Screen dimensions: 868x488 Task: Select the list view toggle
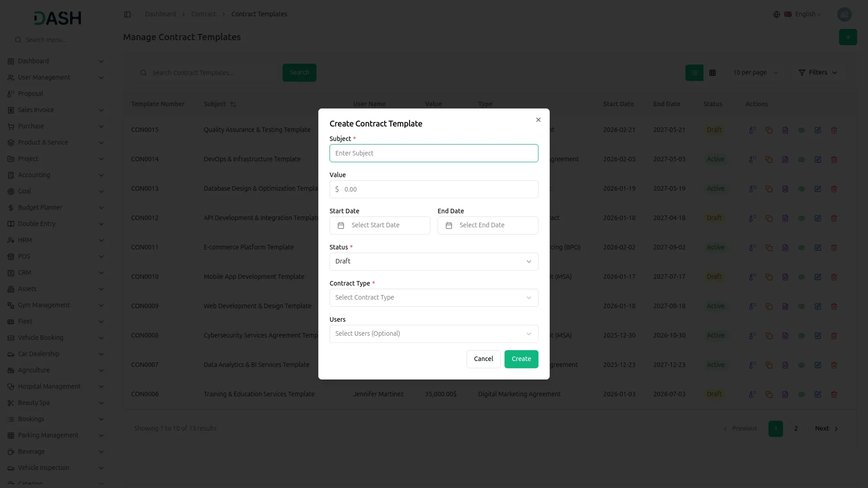(x=694, y=72)
